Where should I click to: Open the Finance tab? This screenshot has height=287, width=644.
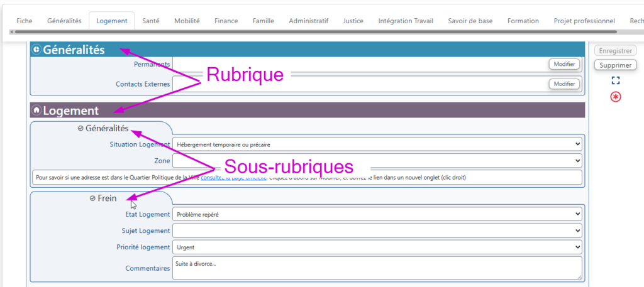tap(226, 21)
